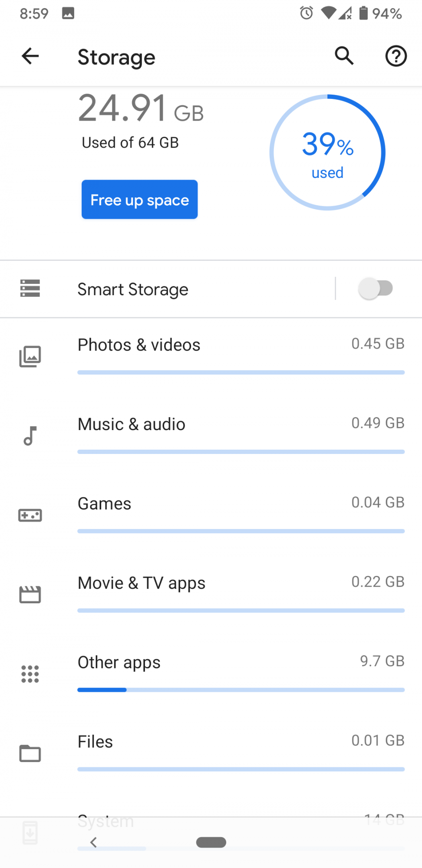This screenshot has width=422, height=868.
Task: Tap the Other apps grid icon
Action: coord(30,674)
